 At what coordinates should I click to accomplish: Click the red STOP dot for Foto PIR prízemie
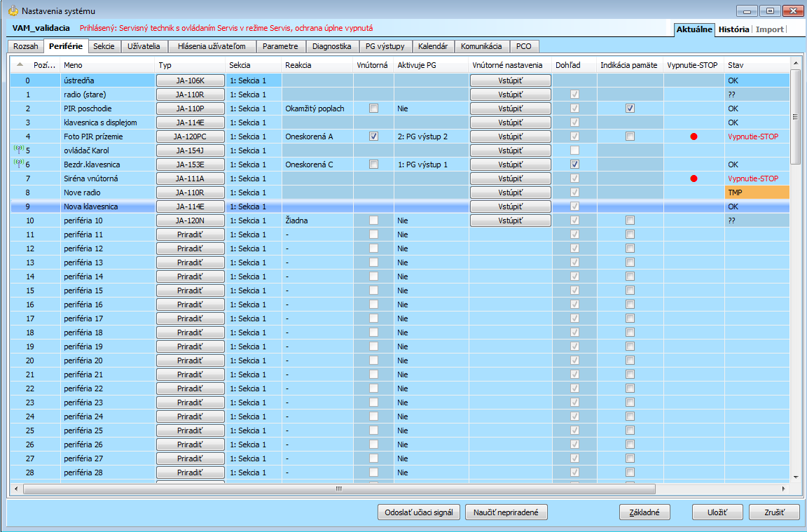click(694, 136)
